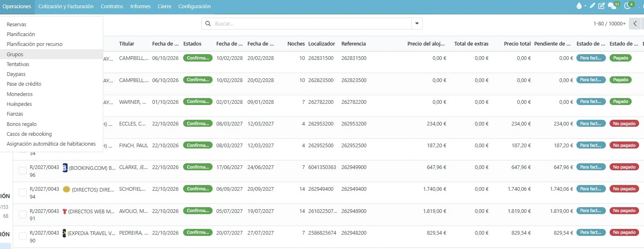Click the yellow Directos channel icon in SCHOFIEL row
Viewport: 644px width, 249px height.
point(66,189)
